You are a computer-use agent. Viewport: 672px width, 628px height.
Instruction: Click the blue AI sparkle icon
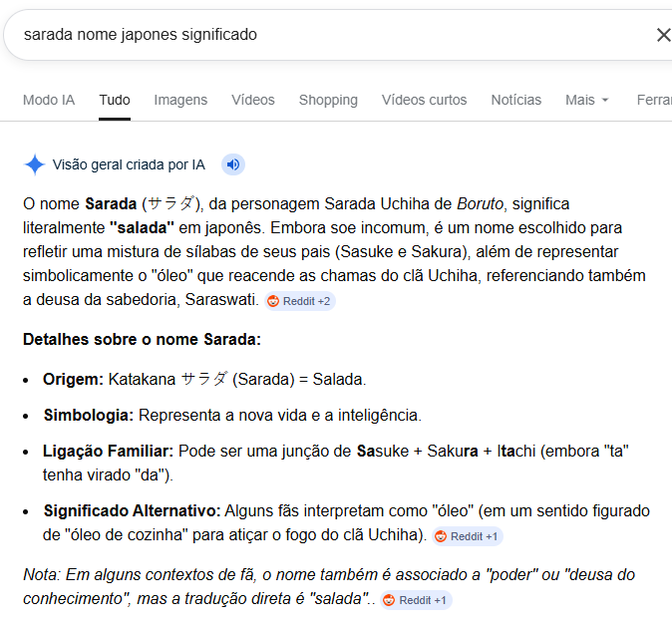pos(34,164)
